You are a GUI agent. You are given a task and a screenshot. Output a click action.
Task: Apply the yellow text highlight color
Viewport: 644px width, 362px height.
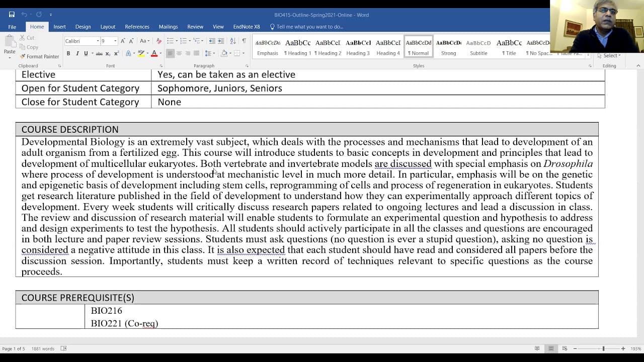click(x=141, y=53)
